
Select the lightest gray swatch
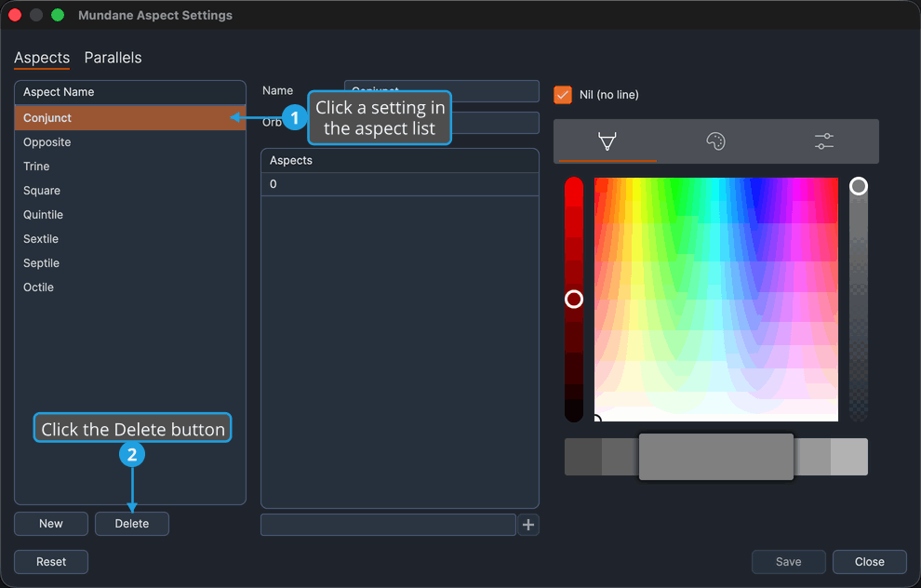849,457
